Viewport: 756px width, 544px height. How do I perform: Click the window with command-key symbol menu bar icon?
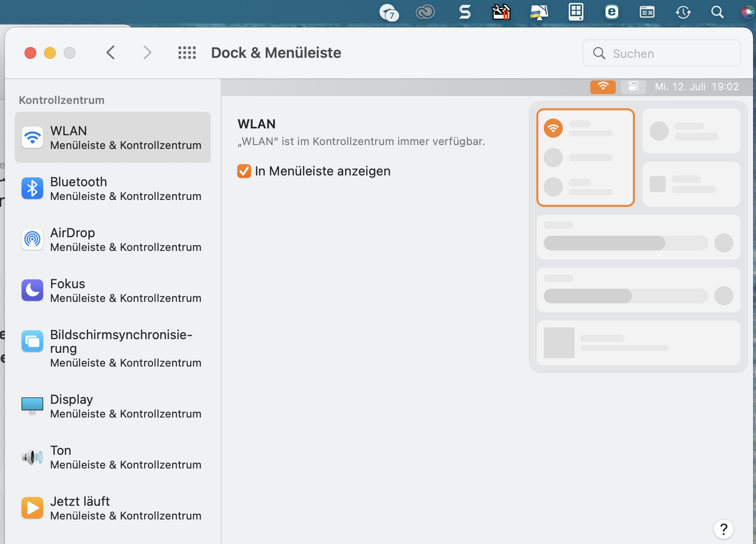click(647, 12)
